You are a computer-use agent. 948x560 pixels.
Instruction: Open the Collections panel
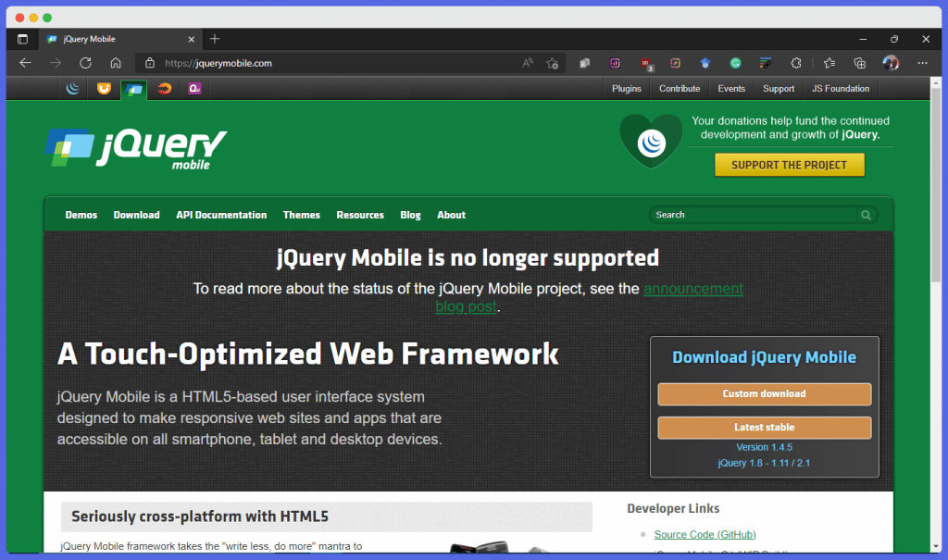pos(860,63)
